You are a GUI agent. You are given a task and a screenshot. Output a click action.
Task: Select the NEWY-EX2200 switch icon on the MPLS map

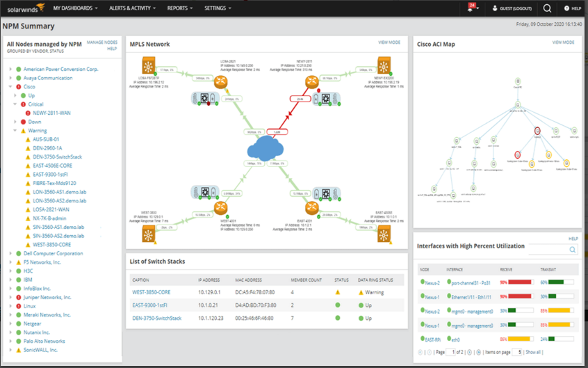tap(384, 65)
